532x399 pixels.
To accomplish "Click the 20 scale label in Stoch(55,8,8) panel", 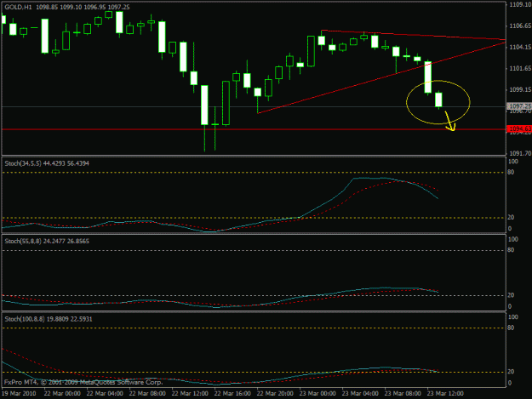I will click(511, 295).
